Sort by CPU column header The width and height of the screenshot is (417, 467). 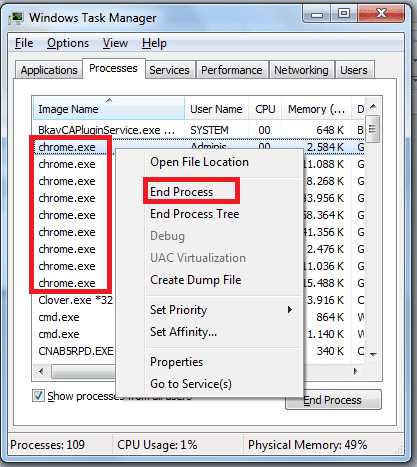(265, 109)
